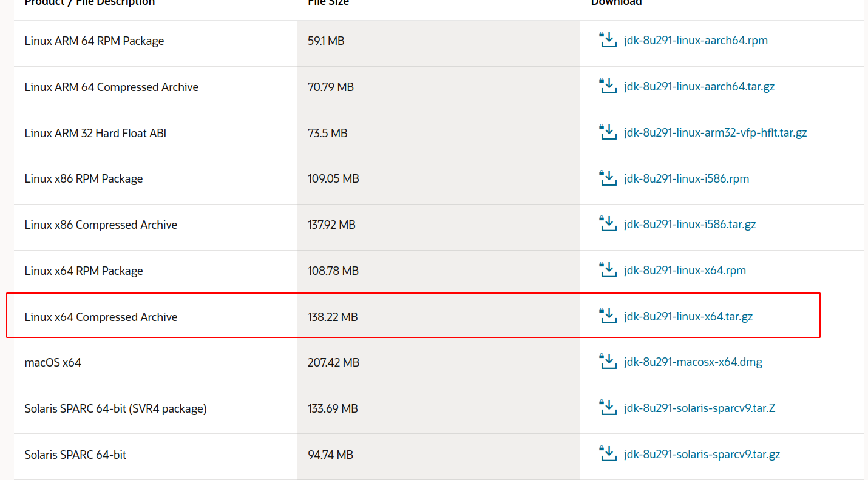Download jdk-8u291-macosx-x64.dmg via its link
Image resolution: width=868 pixels, height=480 pixels.
click(693, 362)
